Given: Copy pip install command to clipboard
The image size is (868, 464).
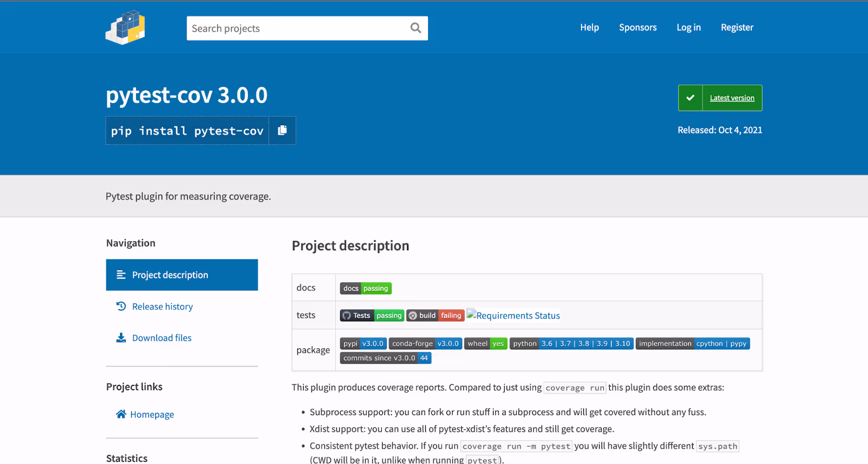Looking at the screenshot, I should pos(282,130).
